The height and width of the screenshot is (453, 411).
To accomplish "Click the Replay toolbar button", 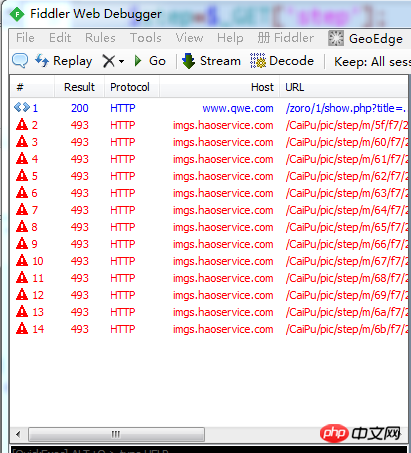I will (63, 61).
